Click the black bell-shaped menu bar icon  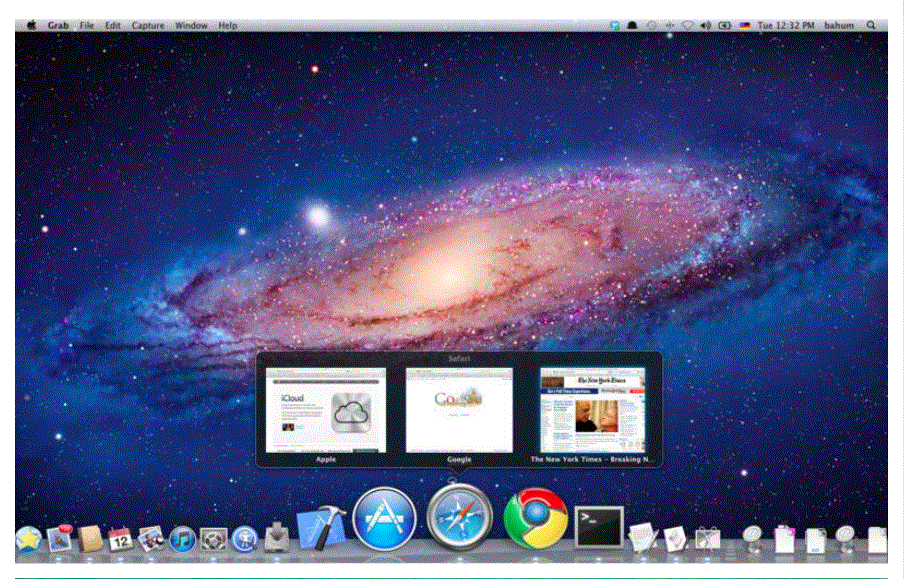[632, 25]
